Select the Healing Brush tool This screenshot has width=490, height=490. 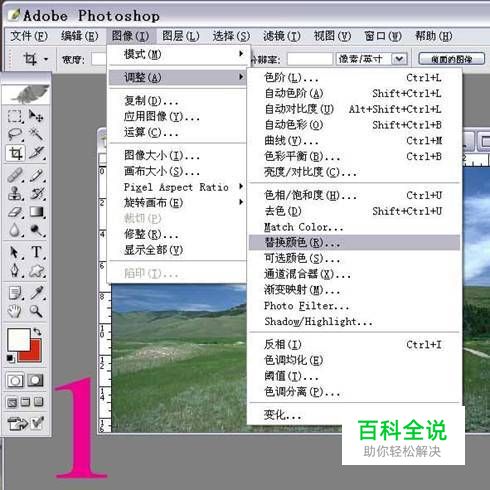(x=15, y=175)
